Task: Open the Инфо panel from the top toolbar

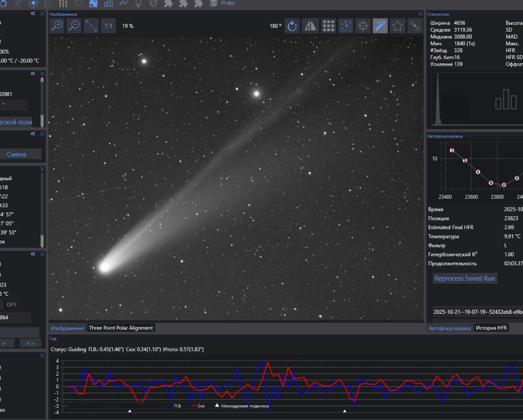Action: [x=228, y=3]
